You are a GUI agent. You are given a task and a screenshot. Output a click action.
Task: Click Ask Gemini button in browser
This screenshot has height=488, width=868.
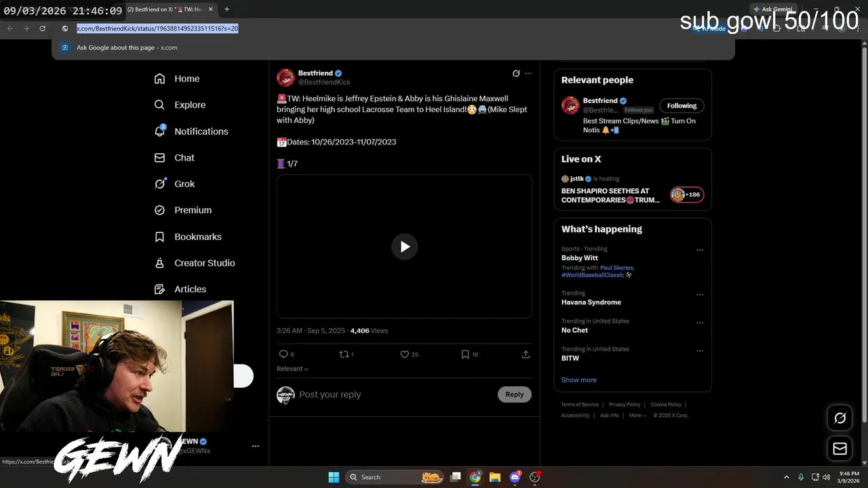[x=772, y=9]
